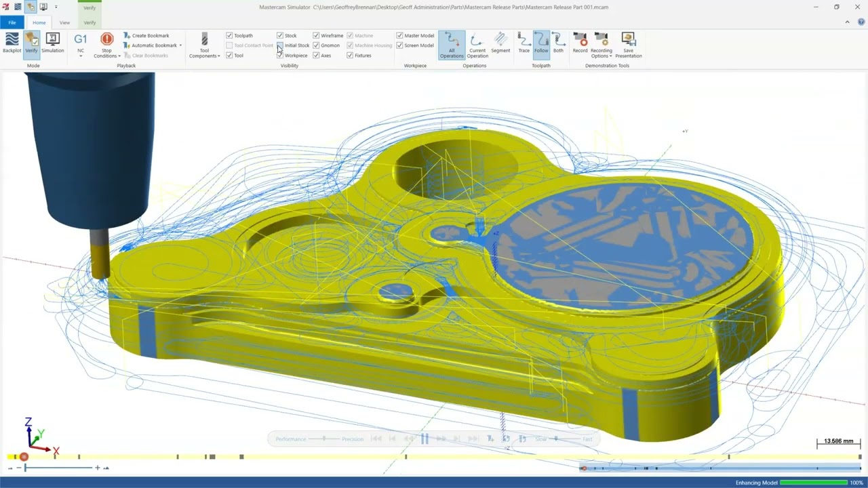Select Segment operations display

coord(500,43)
